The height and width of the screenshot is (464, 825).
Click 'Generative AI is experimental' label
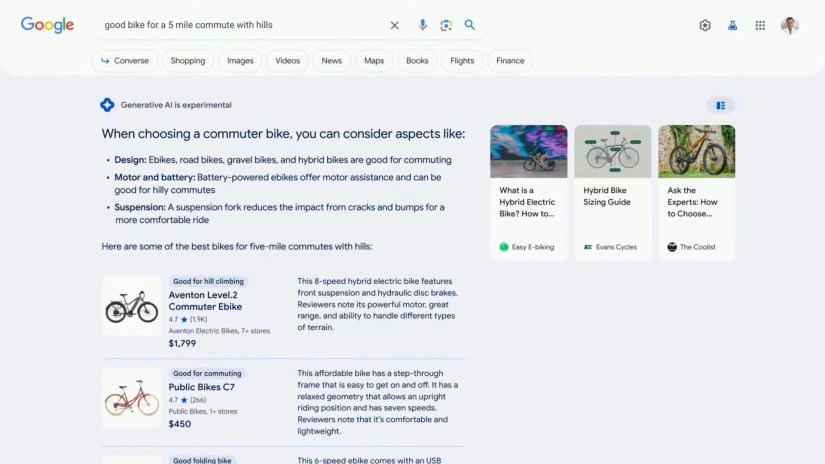click(x=176, y=105)
